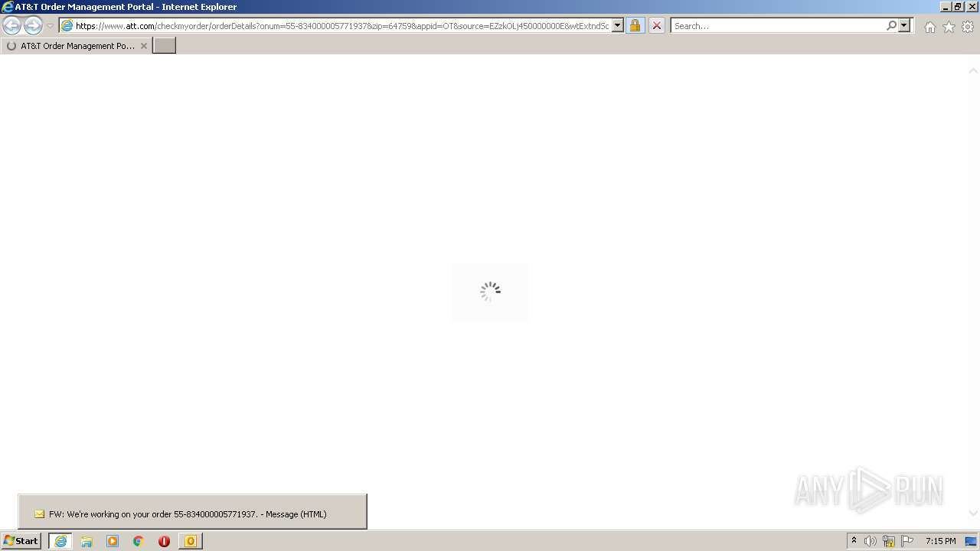Expand the address bar autocomplete dropdown
The height and width of the screenshot is (551, 980).
[618, 26]
